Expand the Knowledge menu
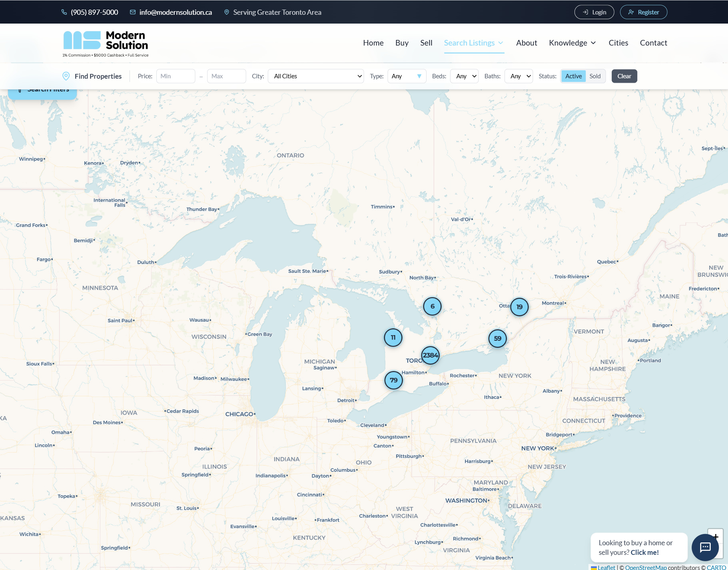 [x=572, y=43]
